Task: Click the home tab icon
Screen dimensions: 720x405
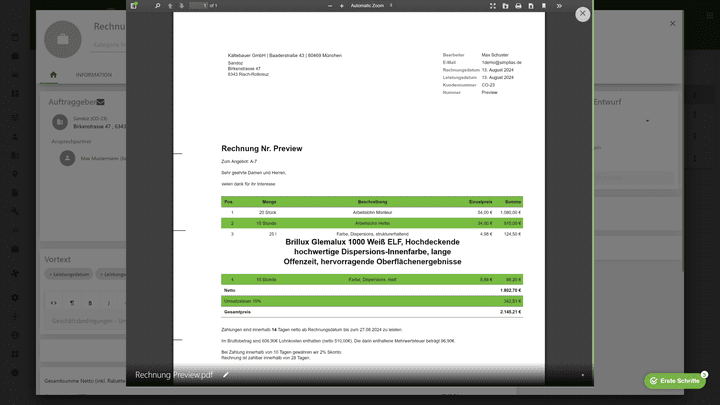Action: (53, 75)
